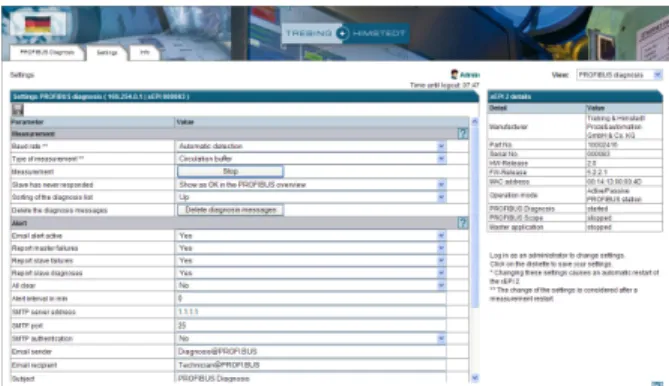Click the Subject field

tap(312, 378)
